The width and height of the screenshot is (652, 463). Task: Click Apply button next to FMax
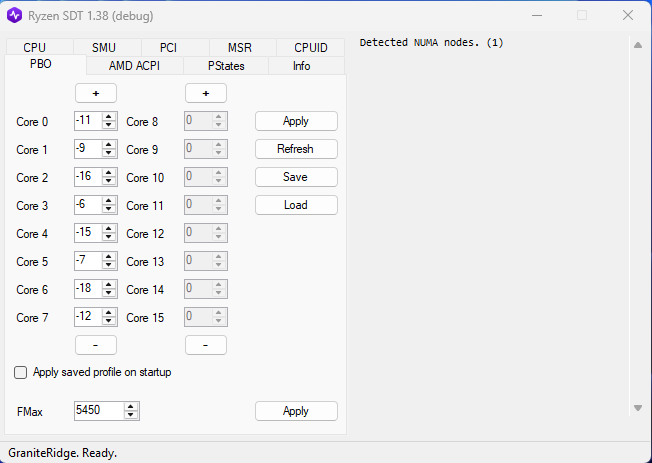pyautogui.click(x=296, y=411)
